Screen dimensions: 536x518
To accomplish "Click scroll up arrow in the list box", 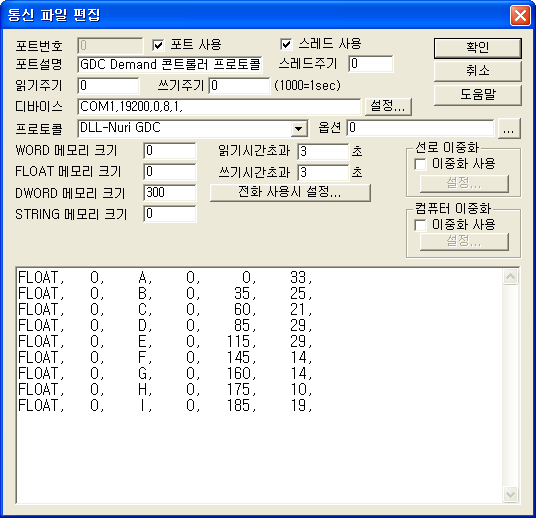I will (510, 277).
